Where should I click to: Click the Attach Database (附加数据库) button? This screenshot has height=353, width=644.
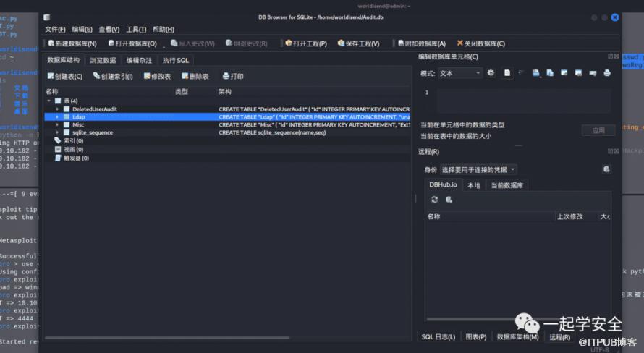(x=421, y=43)
